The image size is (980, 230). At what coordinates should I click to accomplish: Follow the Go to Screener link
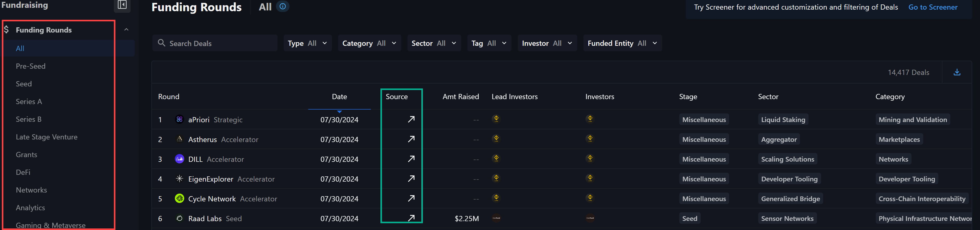click(x=932, y=7)
